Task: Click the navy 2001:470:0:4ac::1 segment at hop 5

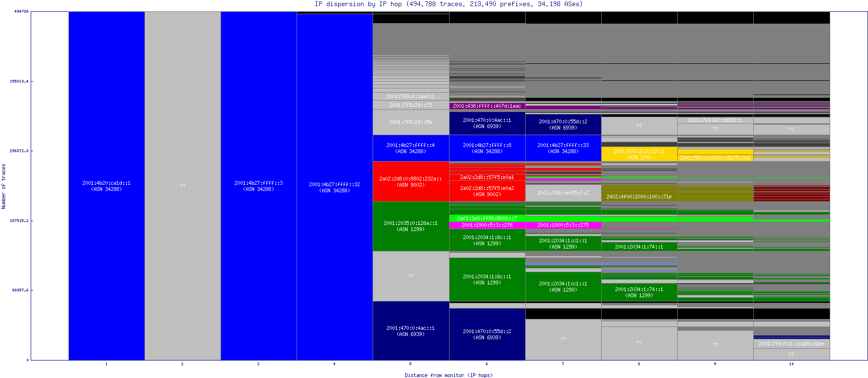Action: pos(411,331)
